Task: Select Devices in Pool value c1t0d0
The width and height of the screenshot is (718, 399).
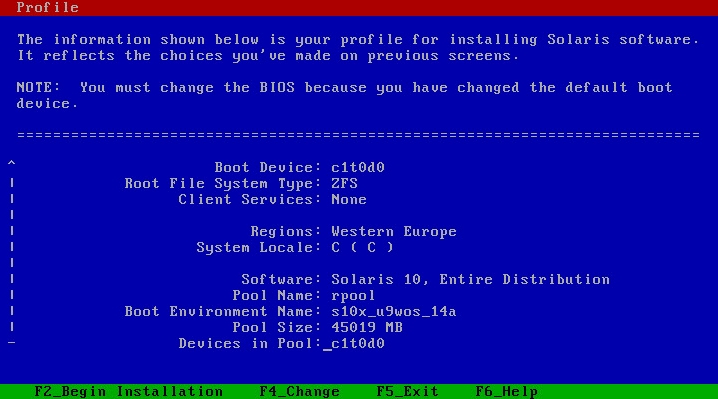Action: 358,344
